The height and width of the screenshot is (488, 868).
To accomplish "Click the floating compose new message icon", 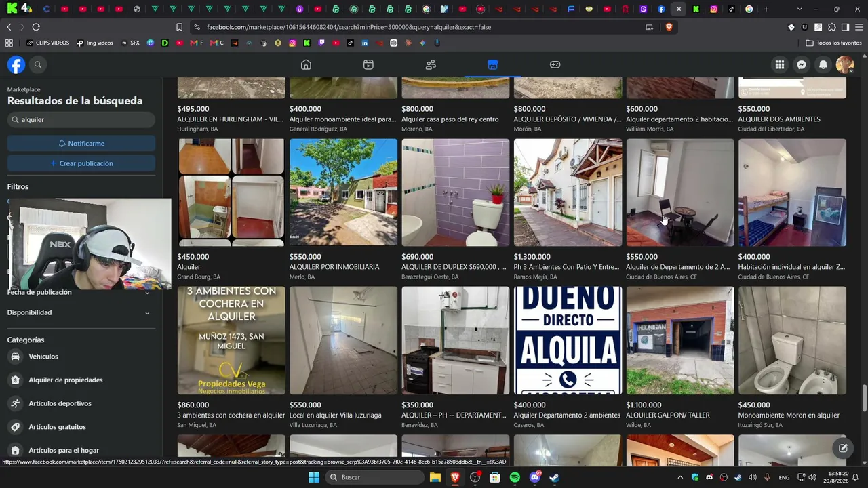I will (x=843, y=448).
